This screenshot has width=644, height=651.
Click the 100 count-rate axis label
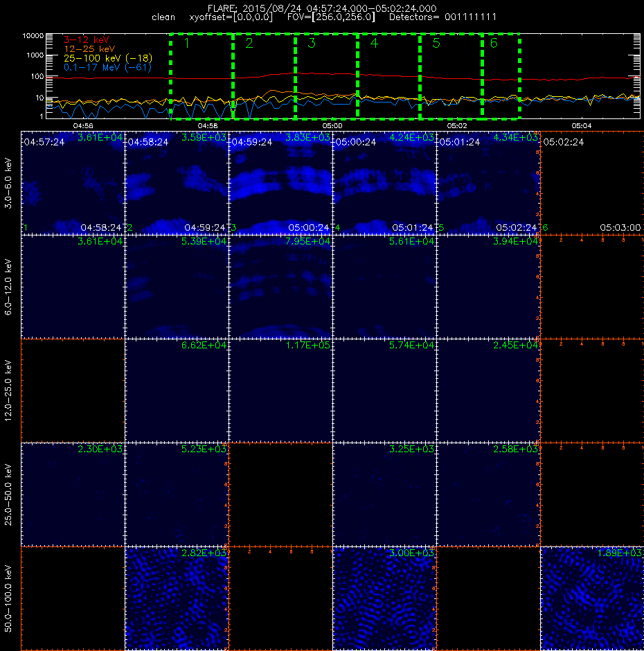tap(37, 76)
